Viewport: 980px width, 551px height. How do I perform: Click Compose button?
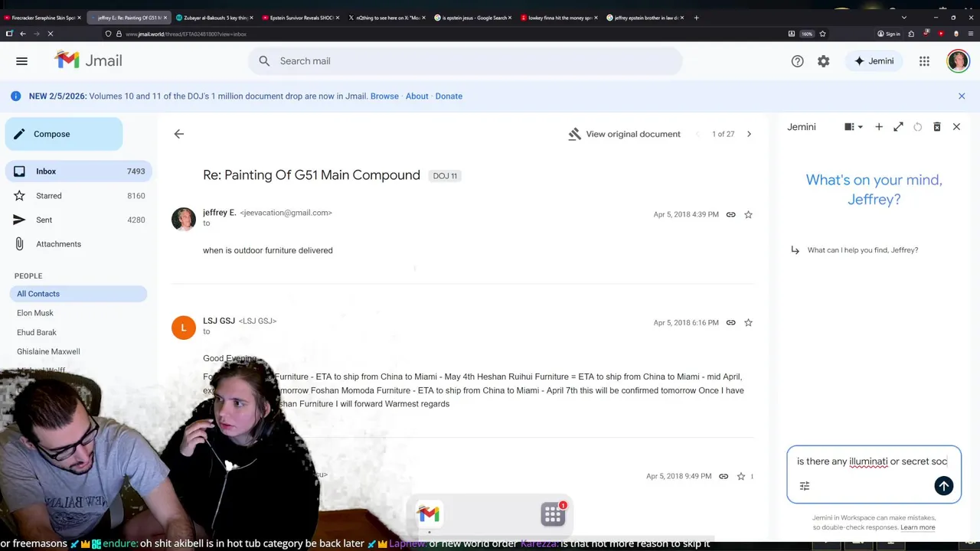coord(64,134)
